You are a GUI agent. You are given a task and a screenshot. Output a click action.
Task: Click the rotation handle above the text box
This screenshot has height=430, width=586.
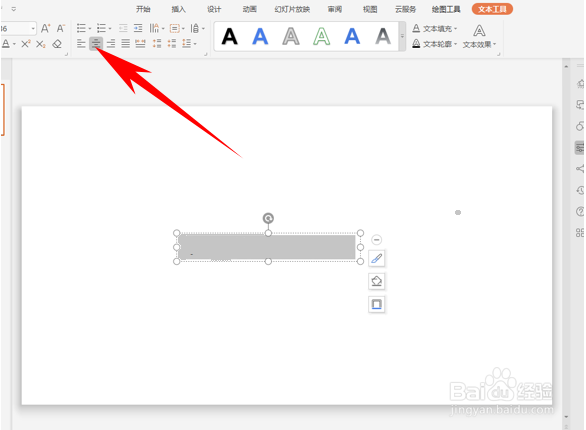coord(268,218)
